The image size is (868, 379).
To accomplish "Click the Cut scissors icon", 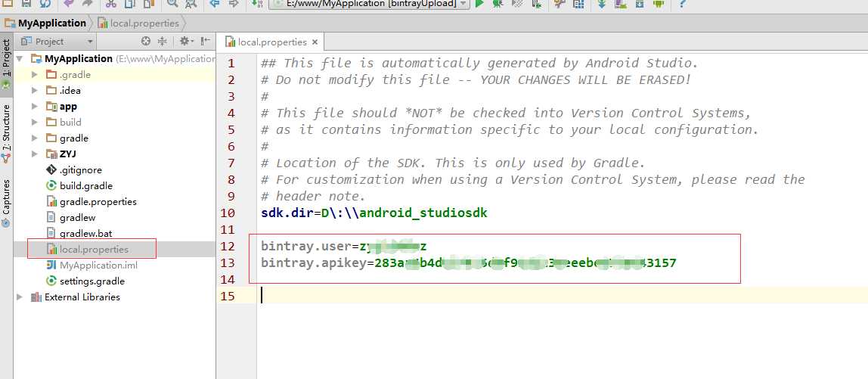I will point(110,3).
